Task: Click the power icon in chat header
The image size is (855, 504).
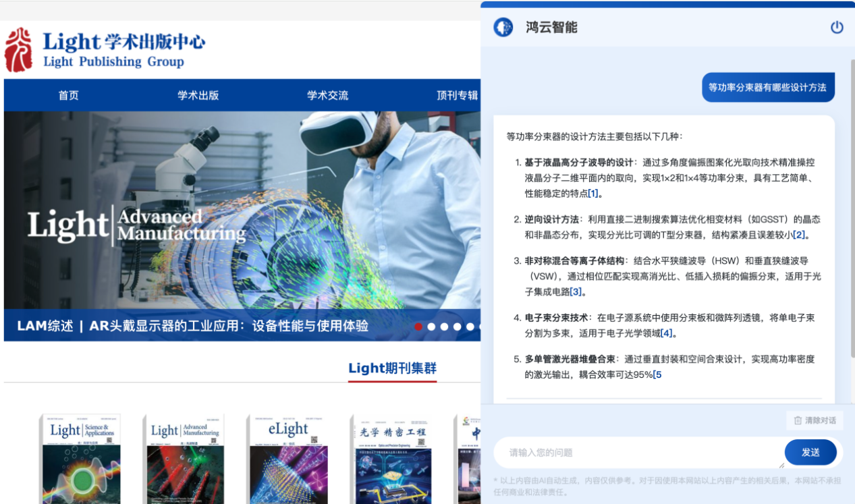Action: (x=837, y=28)
